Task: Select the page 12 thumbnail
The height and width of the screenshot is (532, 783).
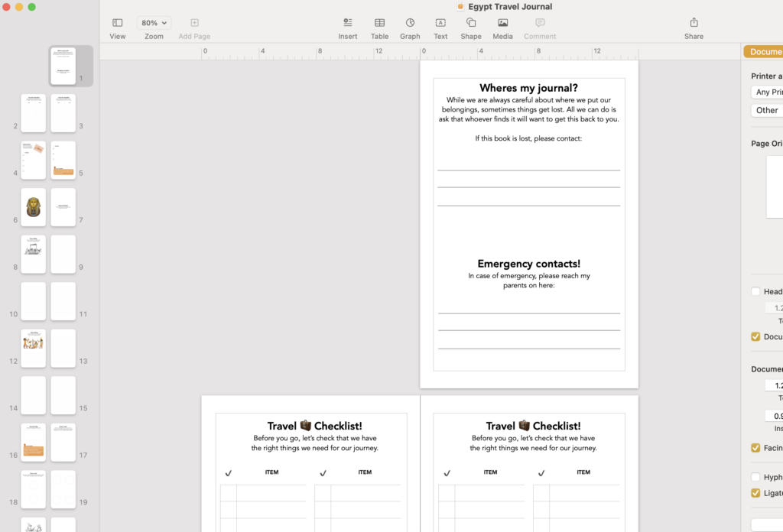Action: [33, 349]
